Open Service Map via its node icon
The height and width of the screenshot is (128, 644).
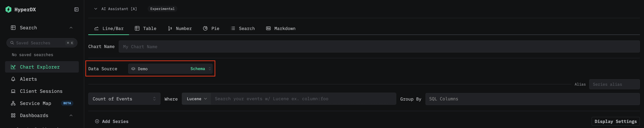(x=13, y=103)
